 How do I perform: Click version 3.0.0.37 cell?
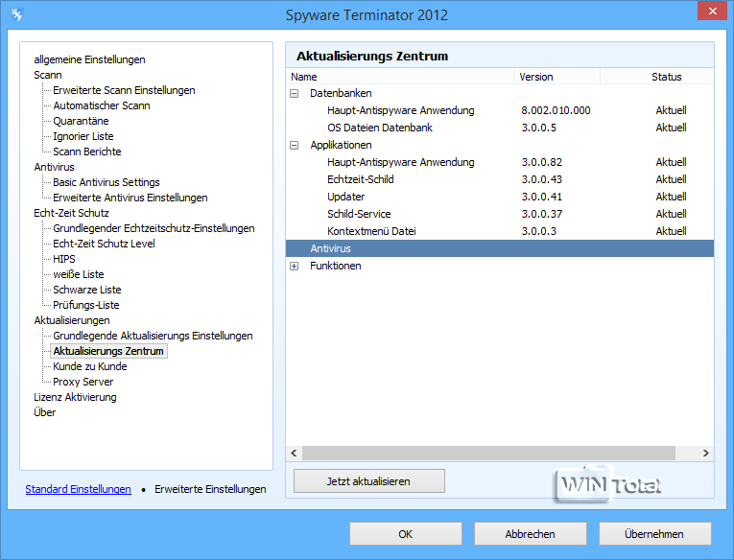point(541,214)
